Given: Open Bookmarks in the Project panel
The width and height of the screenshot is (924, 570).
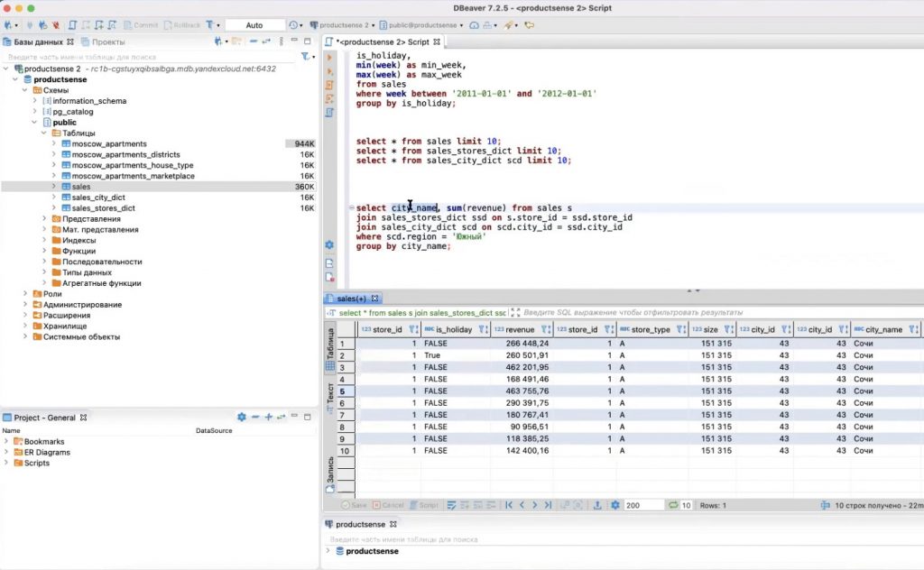Looking at the screenshot, I should click(39, 442).
